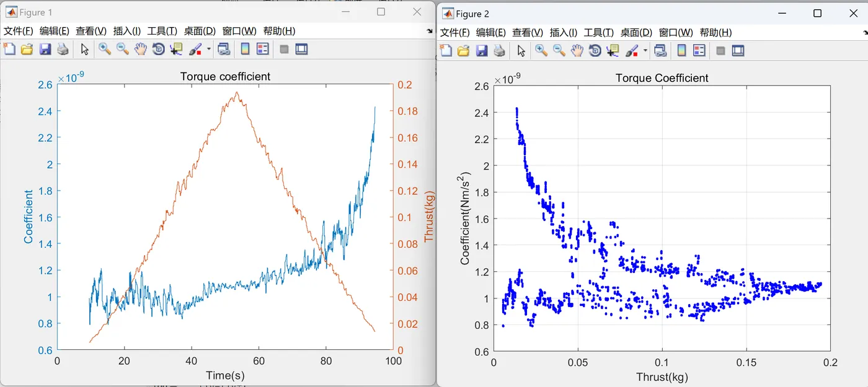This screenshot has width=868, height=387.
Task: Activate the Pan hand tool in Figure 1
Action: pos(141,50)
